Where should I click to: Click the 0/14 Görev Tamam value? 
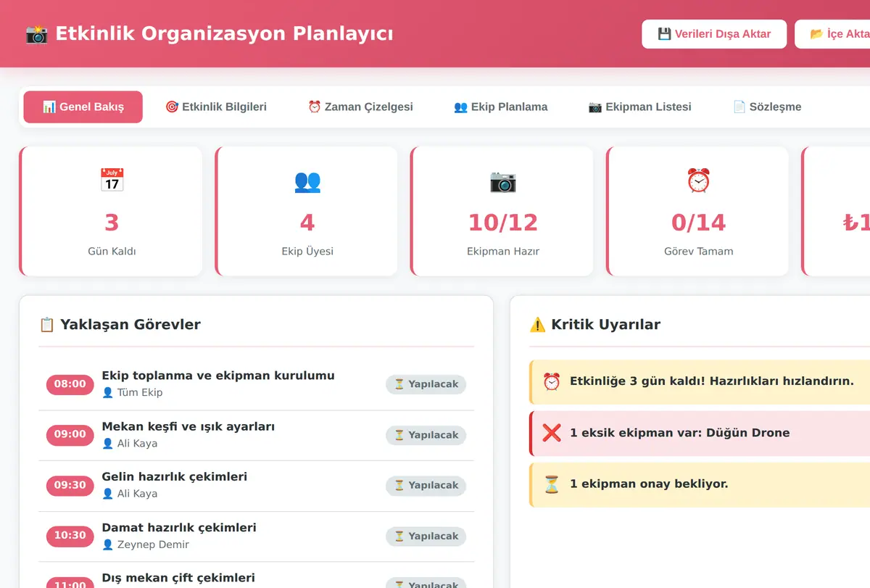[699, 223]
